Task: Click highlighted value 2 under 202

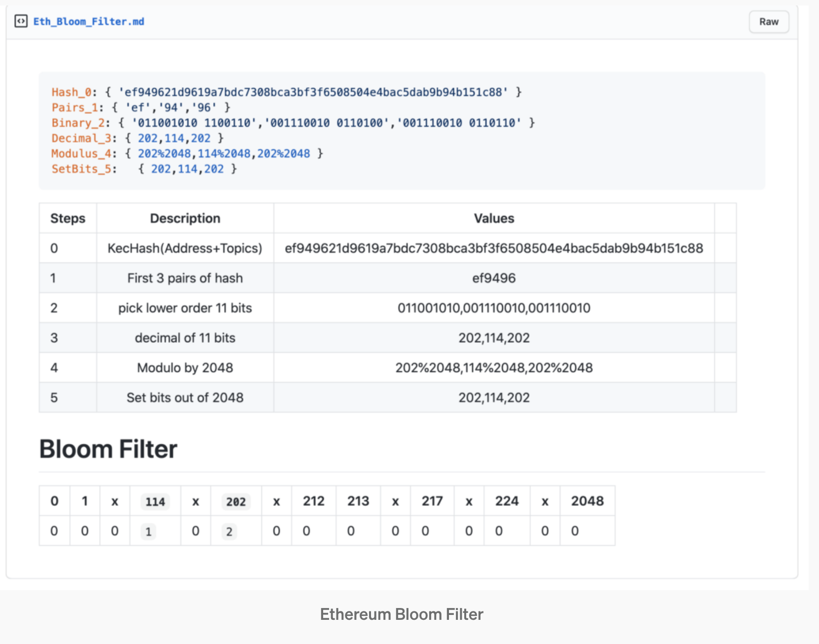Action: pos(229,532)
